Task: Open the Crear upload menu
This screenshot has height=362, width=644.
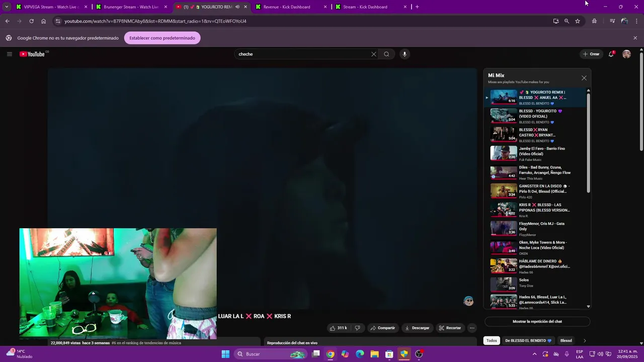Action: click(x=591, y=54)
